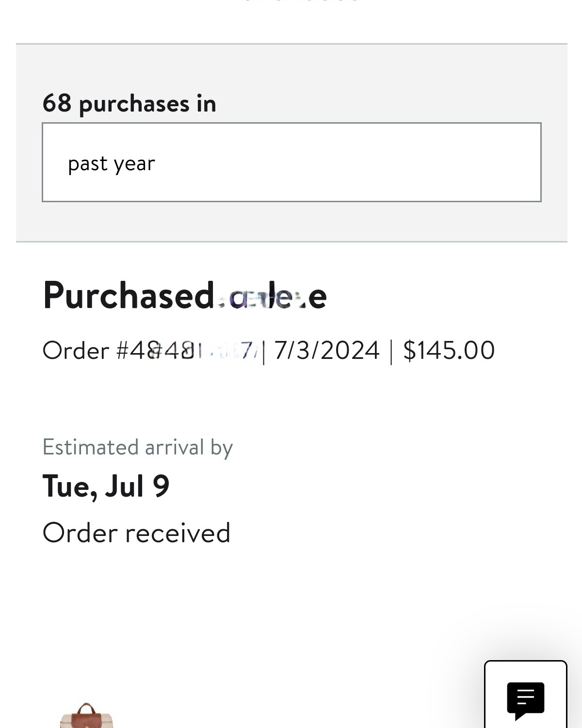
Task: Open the 'Purchased' order heading
Action: click(185, 295)
